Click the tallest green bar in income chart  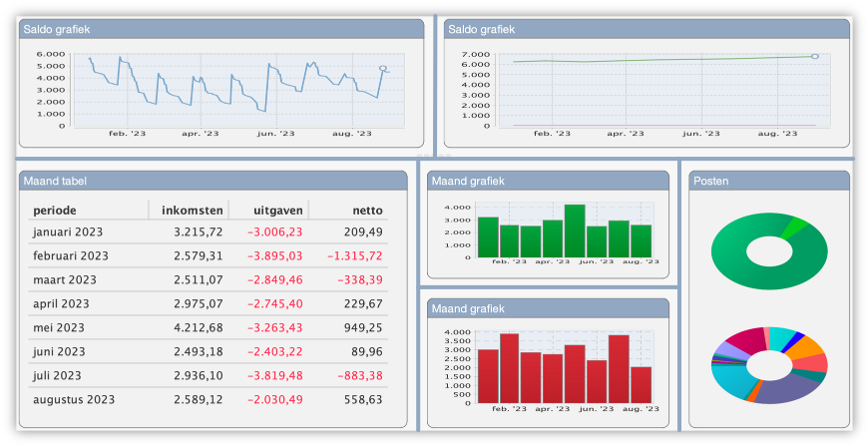pos(575,230)
